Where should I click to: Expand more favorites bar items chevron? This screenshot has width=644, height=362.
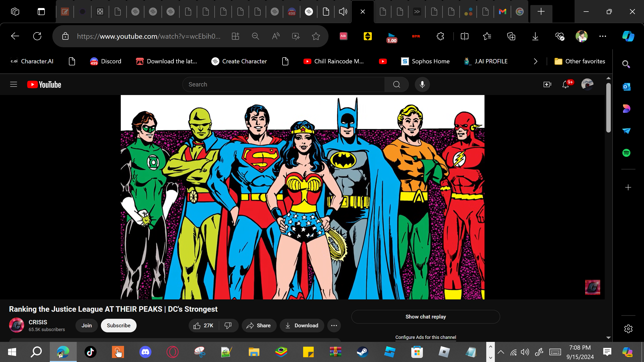(x=536, y=61)
